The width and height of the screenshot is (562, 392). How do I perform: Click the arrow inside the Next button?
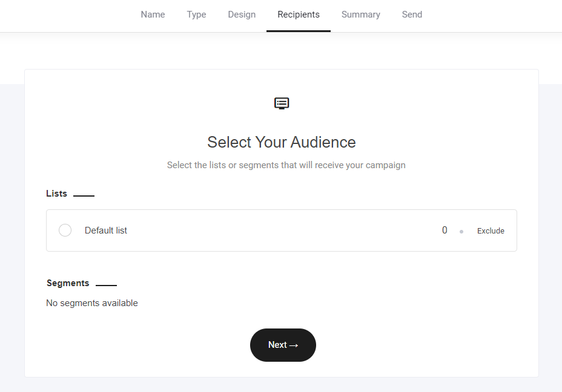click(x=294, y=345)
